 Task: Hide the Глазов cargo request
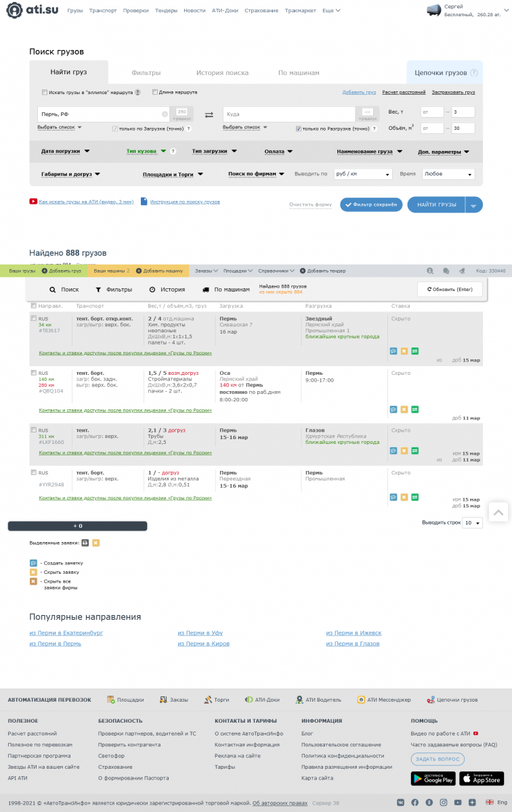pos(404,451)
